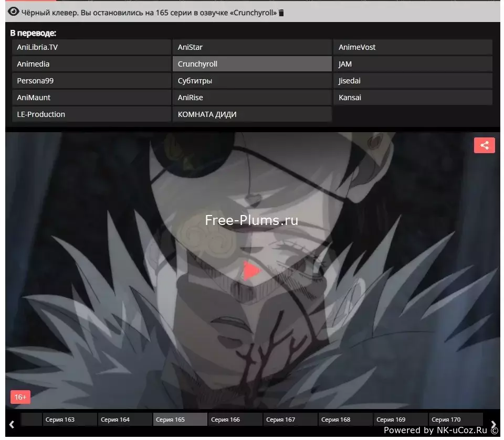Choose the КОМНАТА ДИДИ voiceover
This screenshot has height=440, width=504.
[252, 114]
